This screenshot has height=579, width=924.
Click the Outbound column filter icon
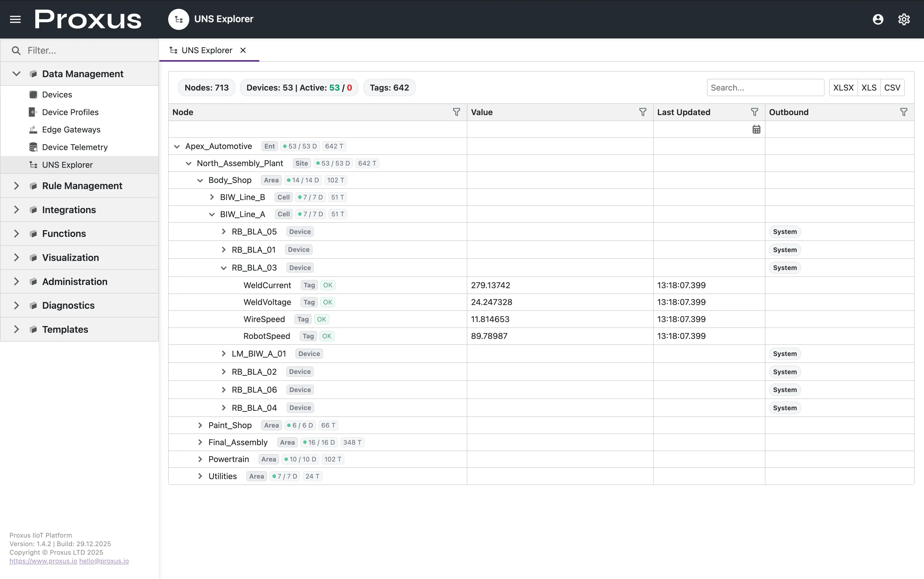tap(904, 112)
